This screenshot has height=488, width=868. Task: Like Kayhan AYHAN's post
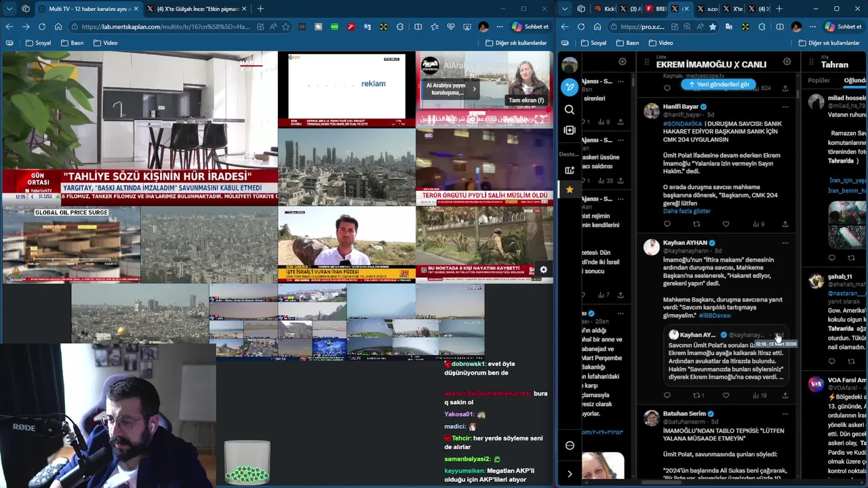726,395
